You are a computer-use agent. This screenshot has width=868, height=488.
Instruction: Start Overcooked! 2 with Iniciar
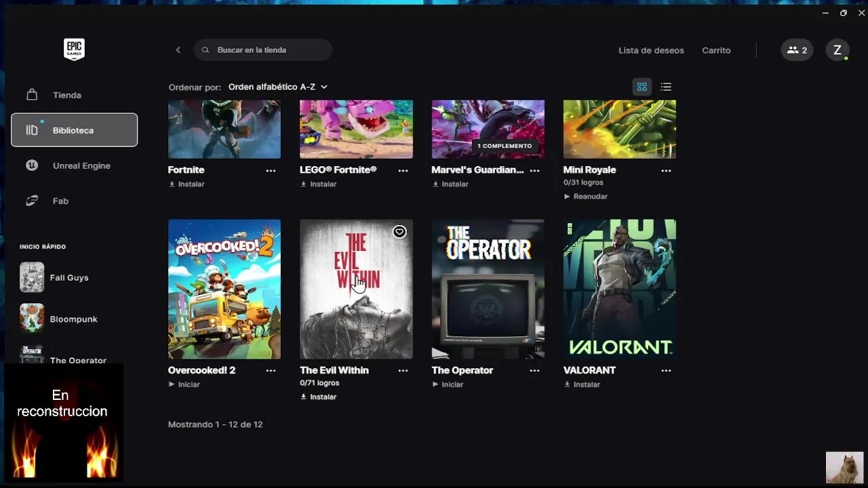point(184,384)
